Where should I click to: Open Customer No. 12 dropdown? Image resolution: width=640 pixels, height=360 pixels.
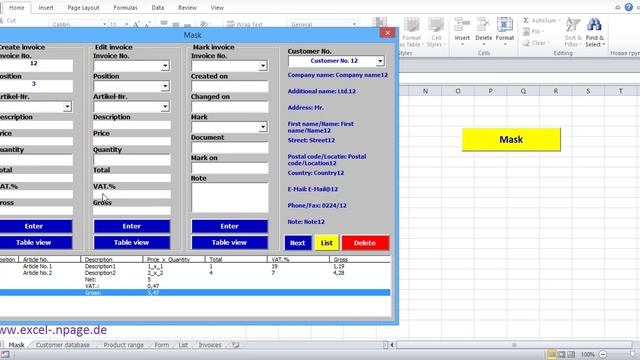click(x=380, y=61)
